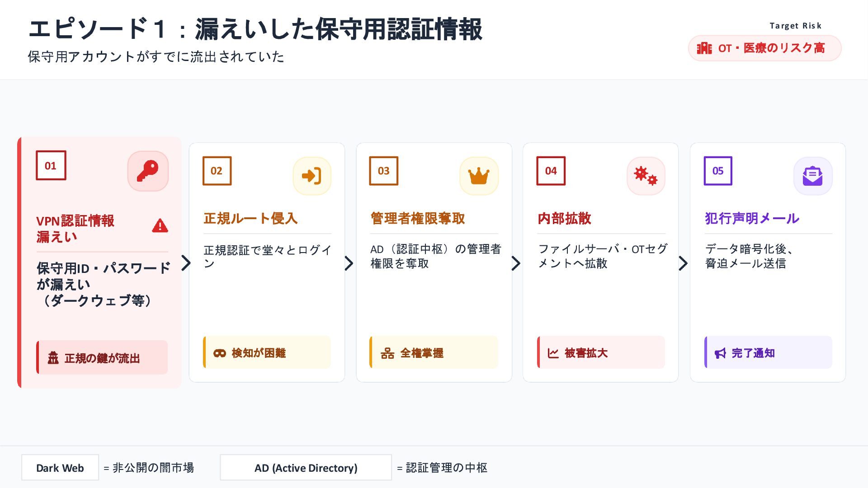Click the login arrow icon in step 02
The height and width of the screenshot is (488, 868).
[311, 176]
